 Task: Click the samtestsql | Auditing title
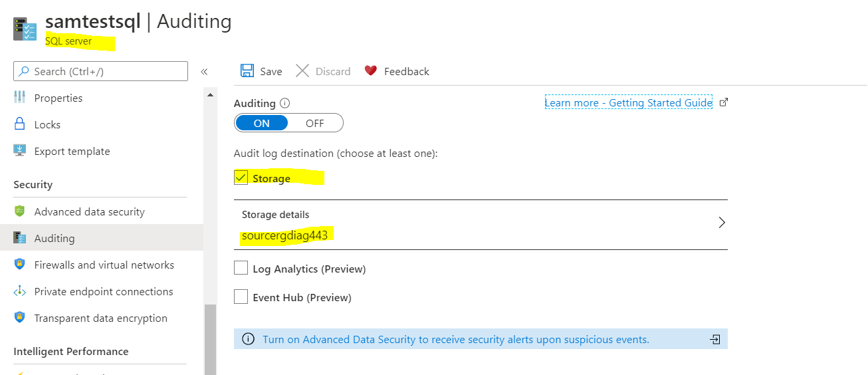coord(138,22)
